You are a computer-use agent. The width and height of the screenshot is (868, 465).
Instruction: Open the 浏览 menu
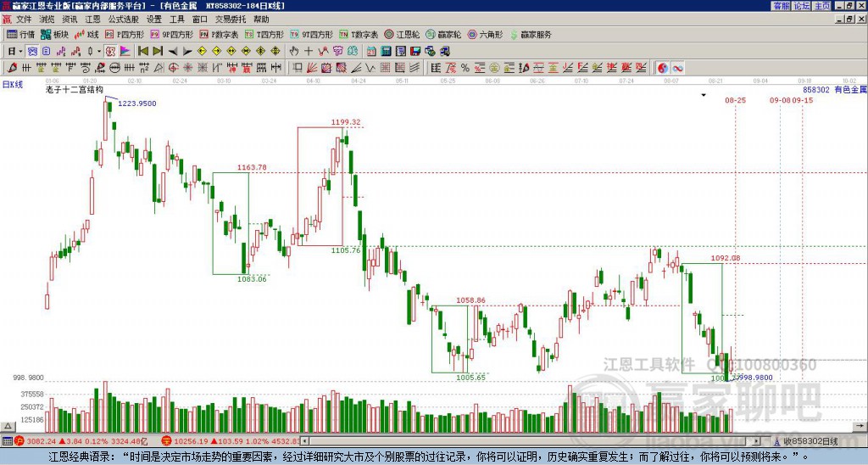(47, 20)
